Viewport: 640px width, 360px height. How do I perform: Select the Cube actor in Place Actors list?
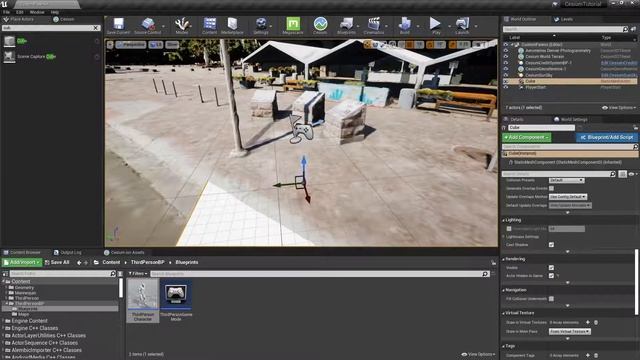tap(51, 41)
